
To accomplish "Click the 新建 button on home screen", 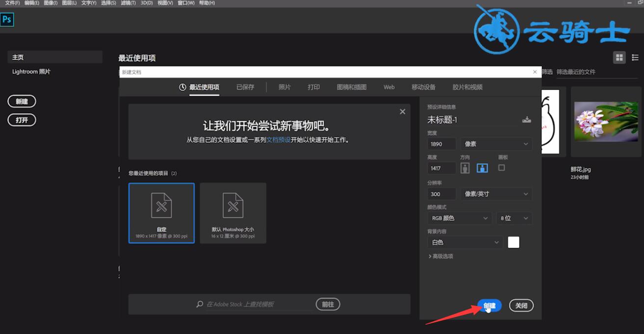I will [22, 102].
